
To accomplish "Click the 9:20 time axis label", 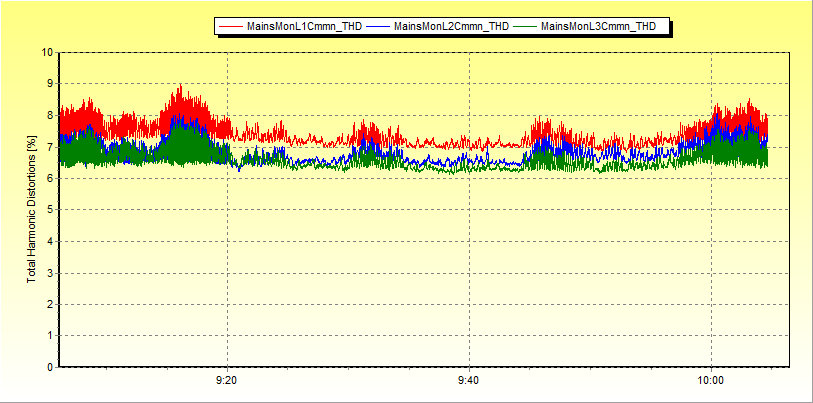I will pyautogui.click(x=227, y=381).
